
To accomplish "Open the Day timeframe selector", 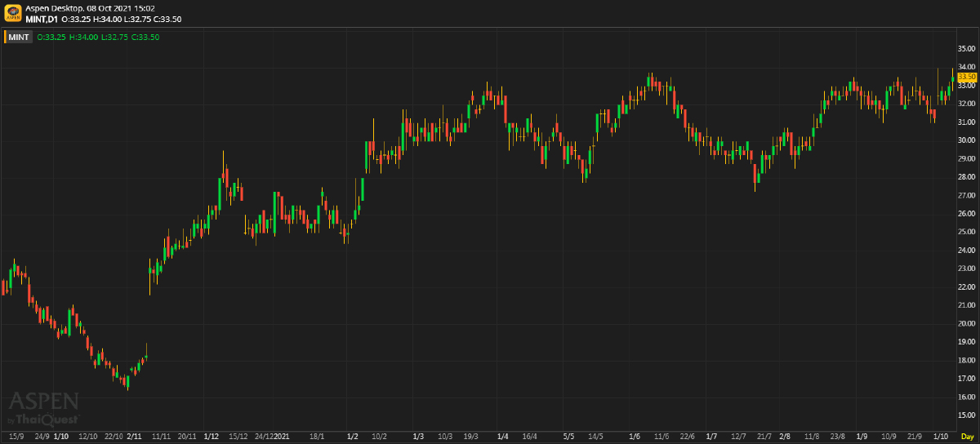I will click(x=967, y=437).
